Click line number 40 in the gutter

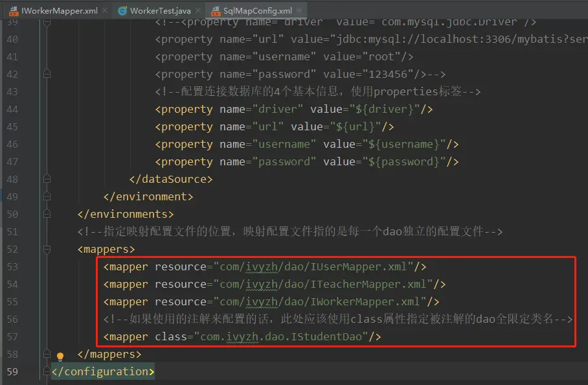[12, 39]
